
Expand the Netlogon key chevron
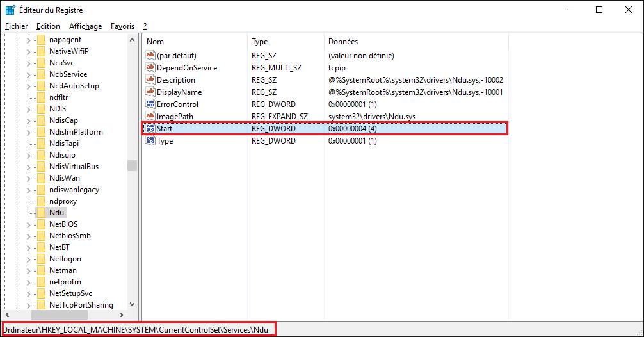pos(28,259)
